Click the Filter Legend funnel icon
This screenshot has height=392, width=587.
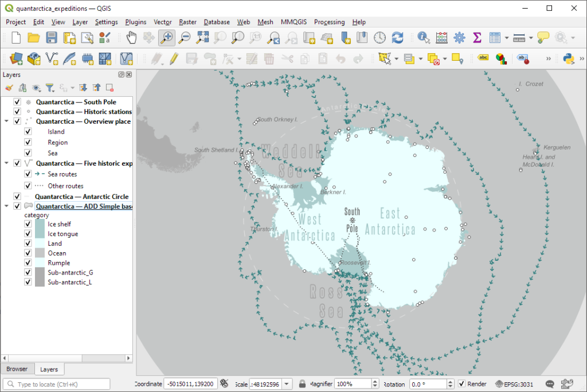pyautogui.click(x=49, y=88)
